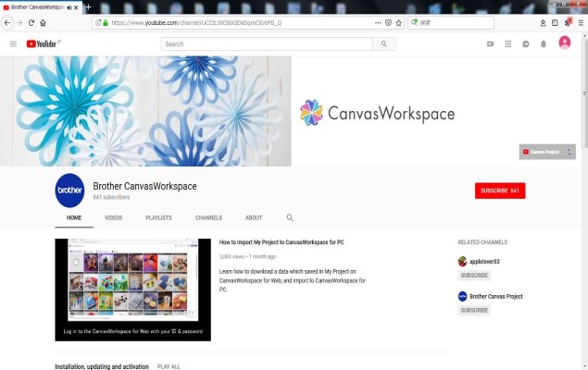Select the HOME channel tab
Image resolution: width=588 pixels, height=370 pixels.
coord(74,217)
